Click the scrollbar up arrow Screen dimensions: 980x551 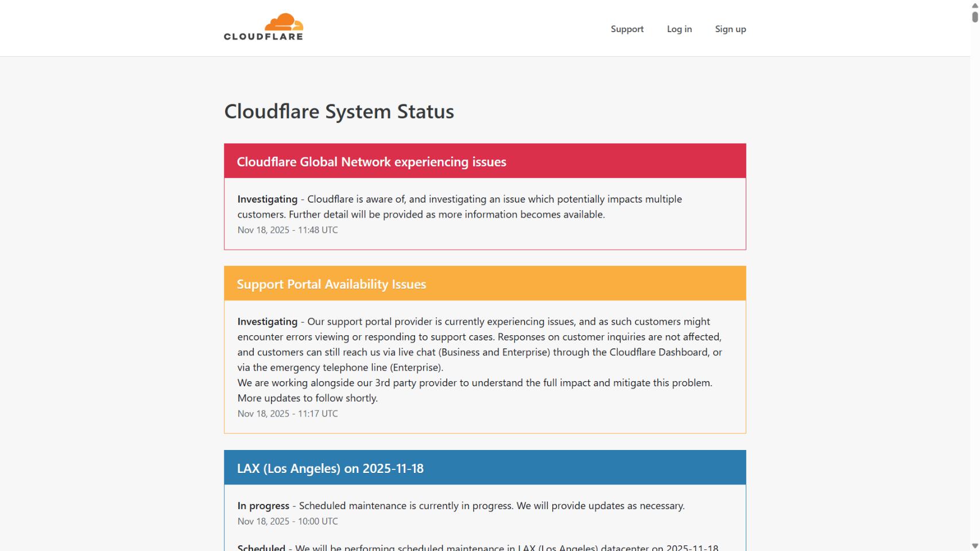(975, 5)
